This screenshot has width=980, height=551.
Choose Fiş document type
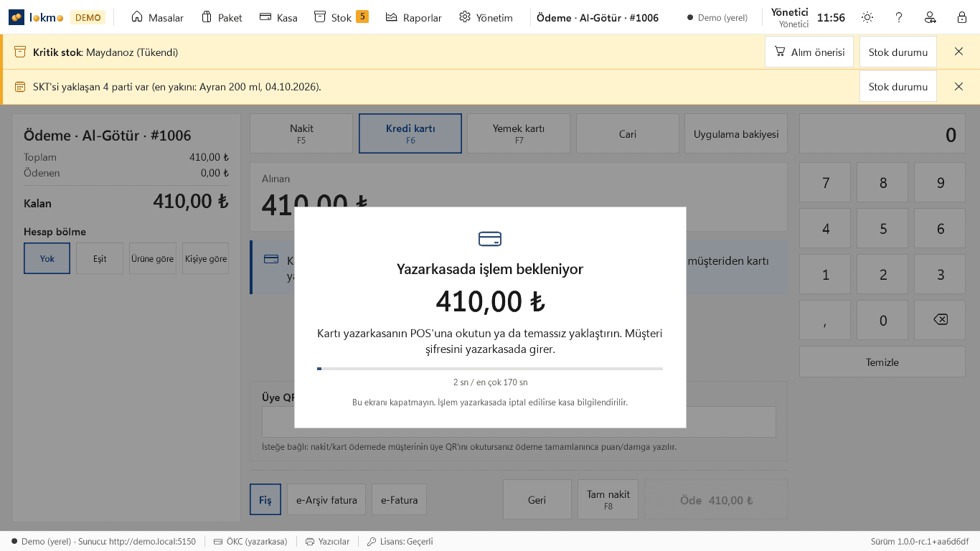265,499
